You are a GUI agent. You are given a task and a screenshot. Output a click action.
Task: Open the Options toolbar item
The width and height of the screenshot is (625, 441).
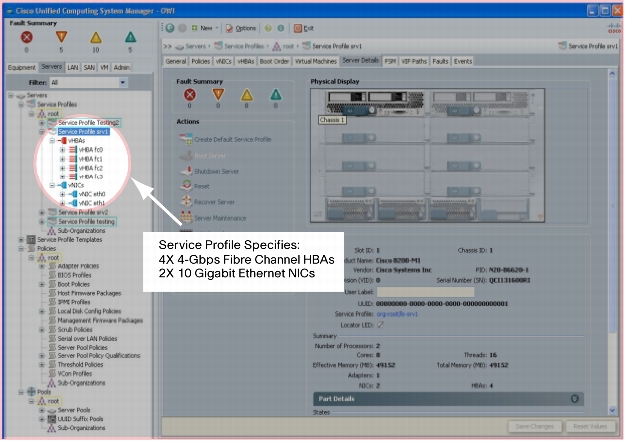tap(241, 28)
